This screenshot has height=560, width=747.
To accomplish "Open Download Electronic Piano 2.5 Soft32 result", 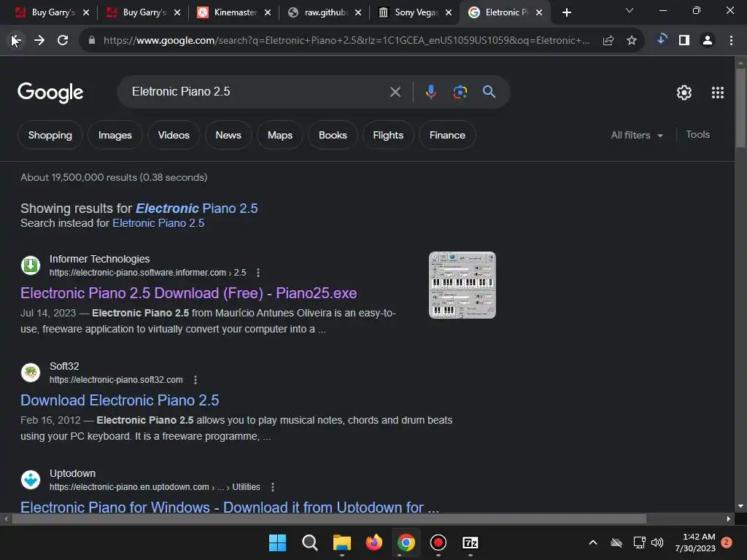I will [x=120, y=400].
